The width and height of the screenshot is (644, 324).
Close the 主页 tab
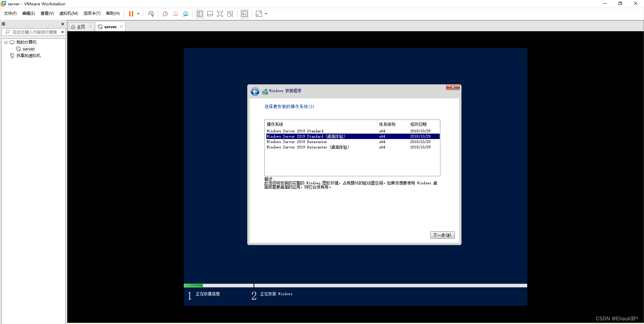click(91, 27)
